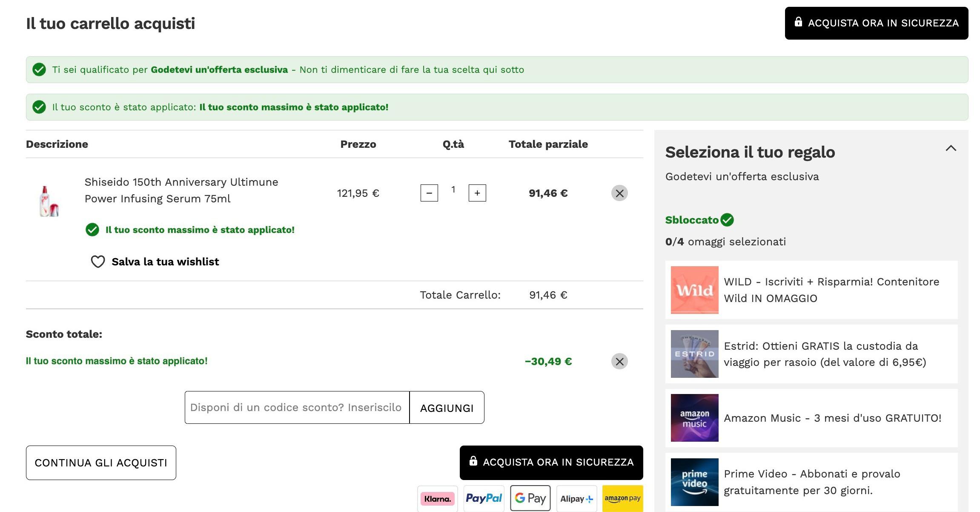This screenshot has height=512, width=980.
Task: Click the bottom 'Acquista ora in sicurezza' button
Action: pos(551,463)
